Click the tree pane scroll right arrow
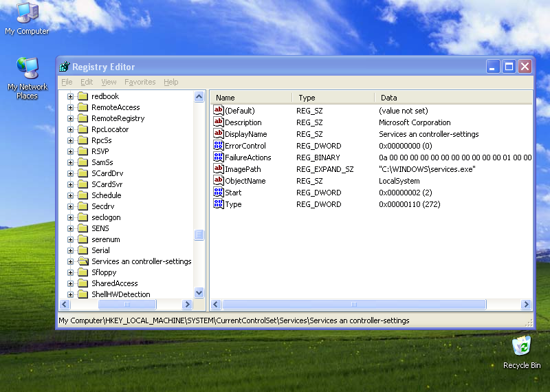The height and width of the screenshot is (392, 550). pyautogui.click(x=187, y=304)
